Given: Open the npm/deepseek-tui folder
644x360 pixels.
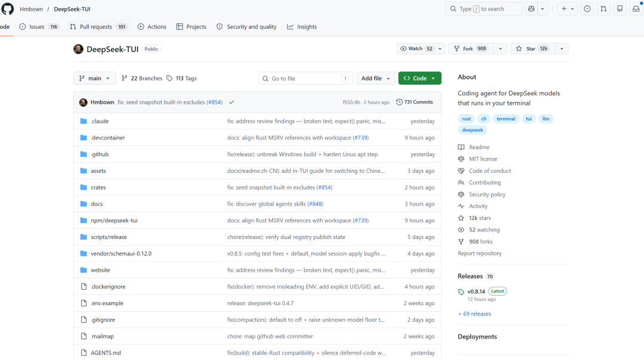Looking at the screenshot, I should click(x=114, y=221).
